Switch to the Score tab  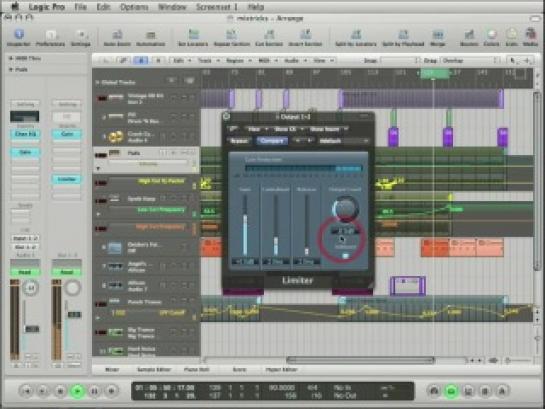(239, 370)
